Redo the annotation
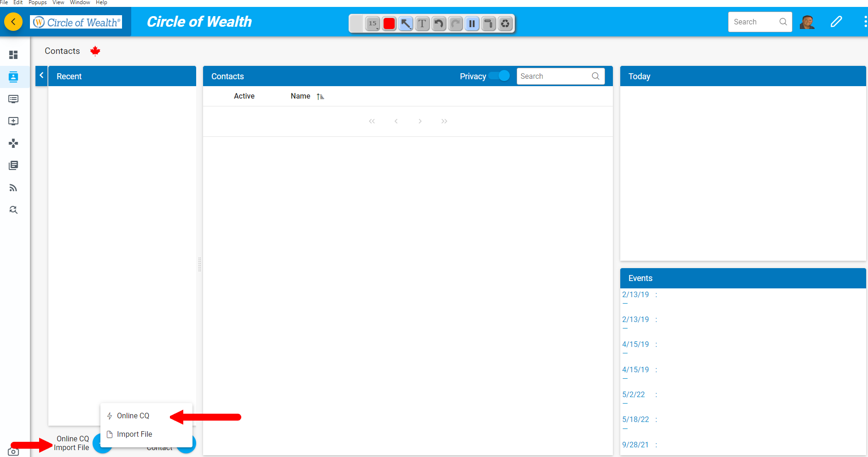This screenshot has height=457, width=868. tap(455, 23)
